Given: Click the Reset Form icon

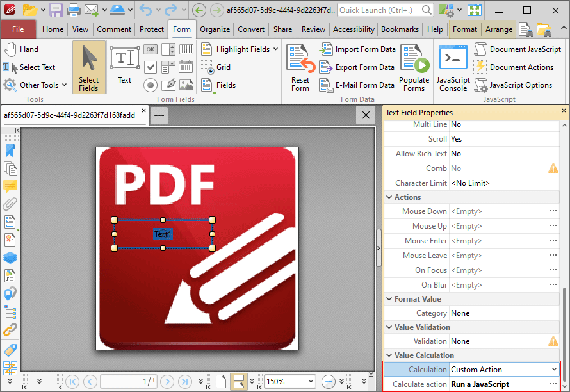Looking at the screenshot, I should click(300, 58).
